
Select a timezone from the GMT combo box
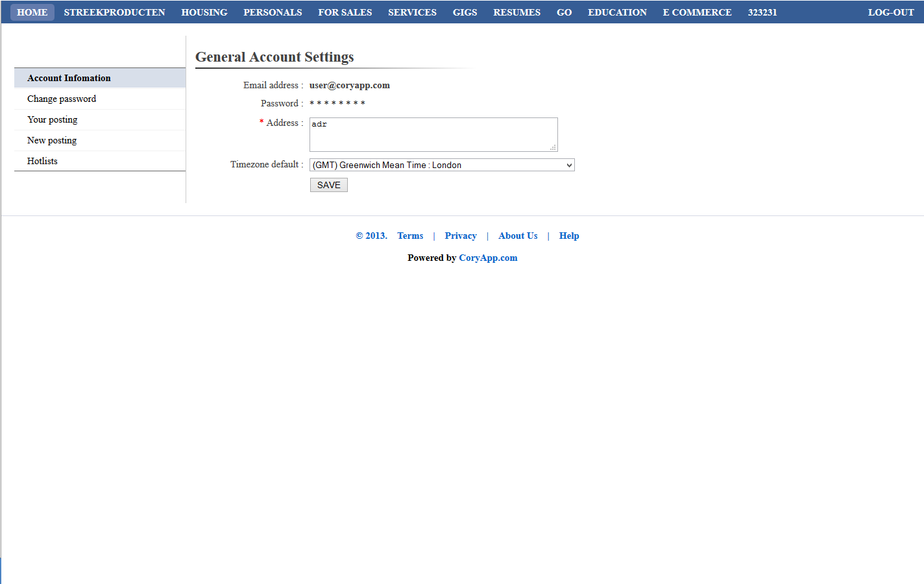pyautogui.click(x=441, y=165)
